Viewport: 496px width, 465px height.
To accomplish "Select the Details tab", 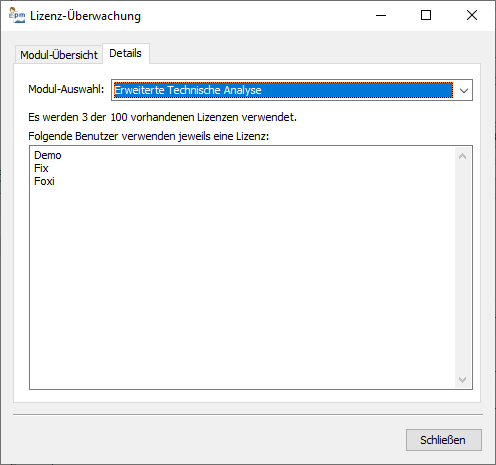I will (x=126, y=53).
